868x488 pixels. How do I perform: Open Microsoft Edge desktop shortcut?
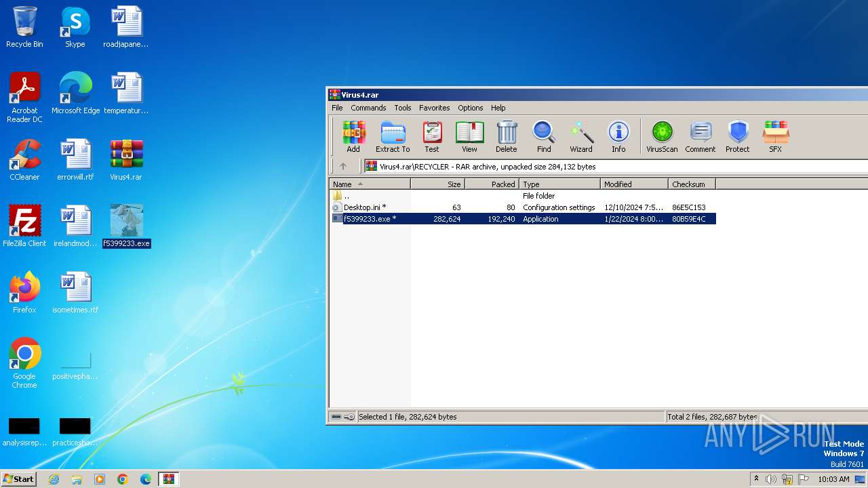pyautogui.click(x=75, y=94)
